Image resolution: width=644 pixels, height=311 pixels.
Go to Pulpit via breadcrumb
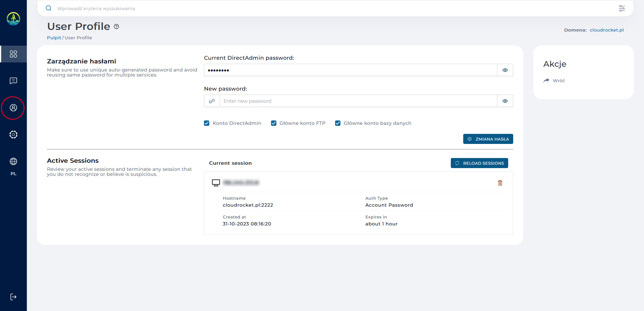click(54, 38)
